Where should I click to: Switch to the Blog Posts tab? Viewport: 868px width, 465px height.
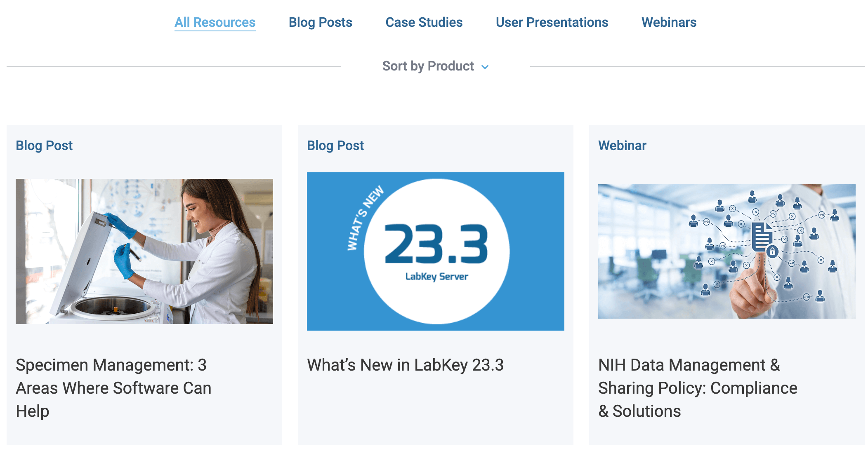[x=320, y=22]
